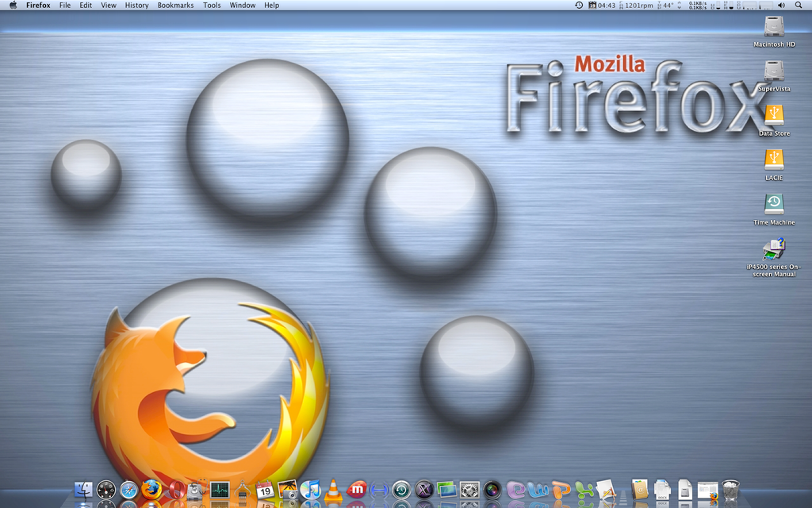Launch iTunes from the dock
The width and height of the screenshot is (812, 508).
tap(310, 489)
